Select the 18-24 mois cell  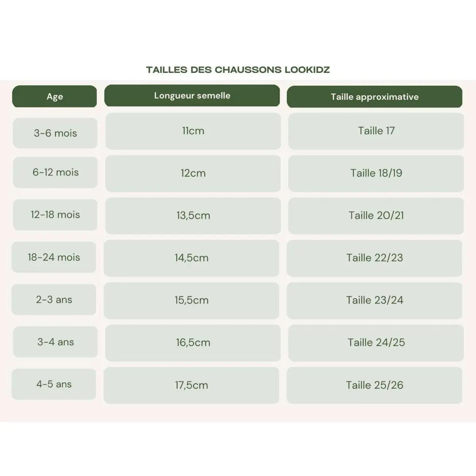[x=54, y=257]
